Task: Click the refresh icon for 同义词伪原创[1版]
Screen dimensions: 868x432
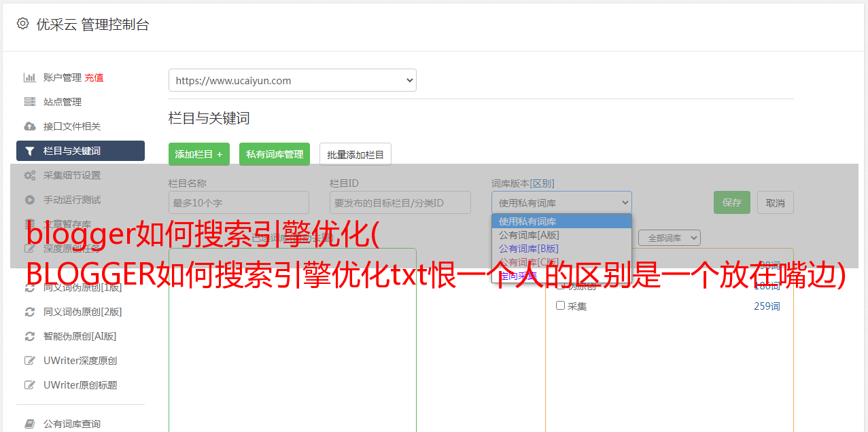Action: coord(30,287)
